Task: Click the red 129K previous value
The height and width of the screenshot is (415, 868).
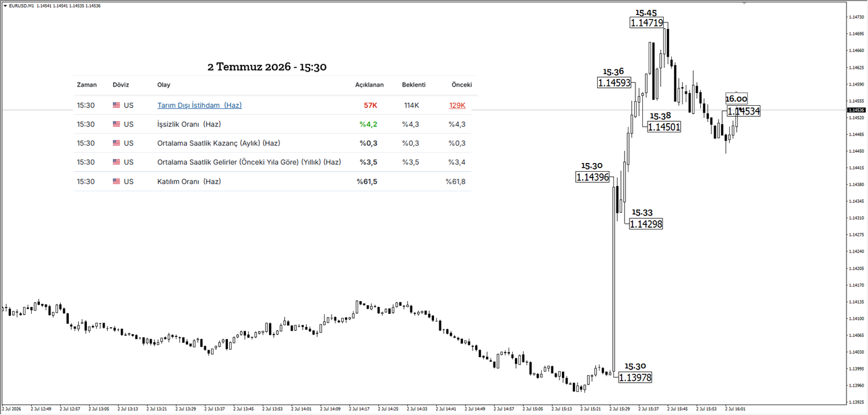Action: pyautogui.click(x=457, y=105)
